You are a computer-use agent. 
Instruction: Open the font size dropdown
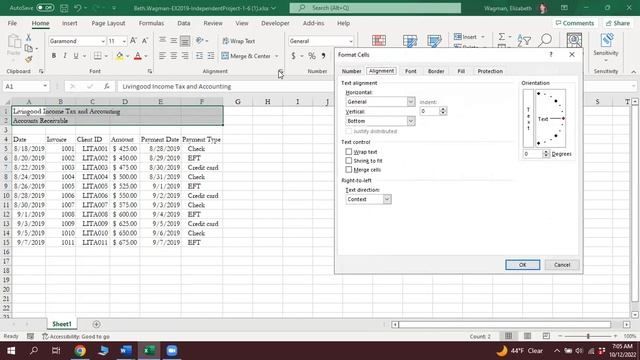coord(124,41)
